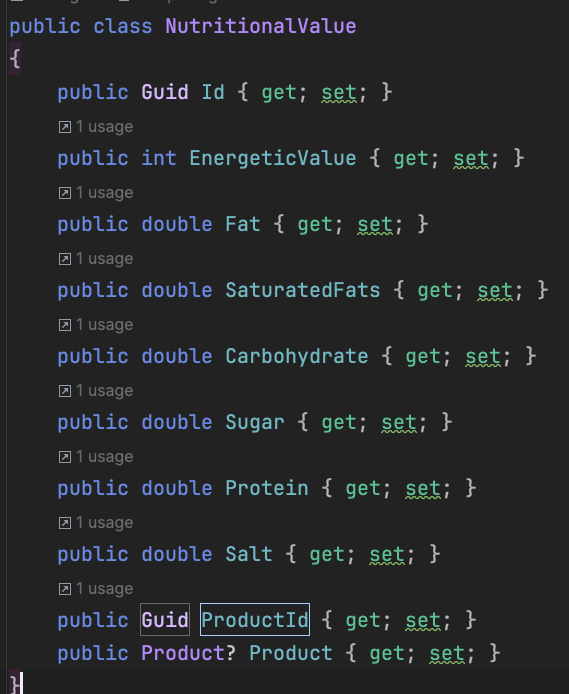Click the Product? type name

tap(188, 653)
